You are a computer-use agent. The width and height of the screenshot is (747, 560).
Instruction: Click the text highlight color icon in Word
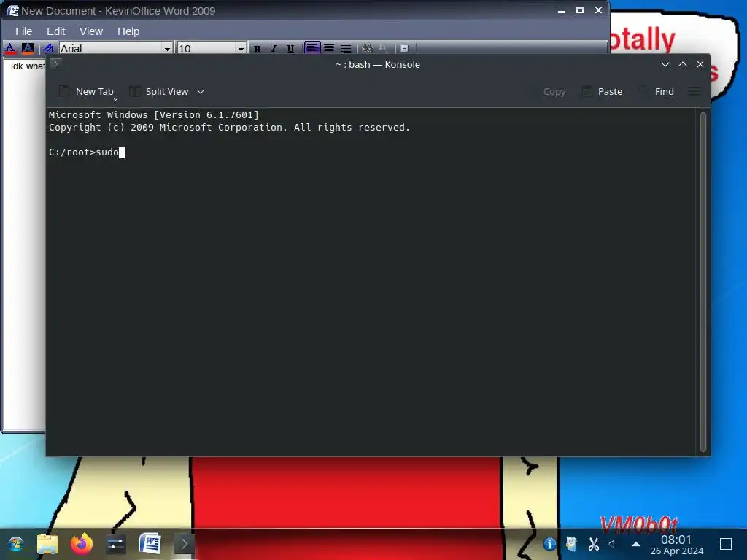[x=28, y=48]
